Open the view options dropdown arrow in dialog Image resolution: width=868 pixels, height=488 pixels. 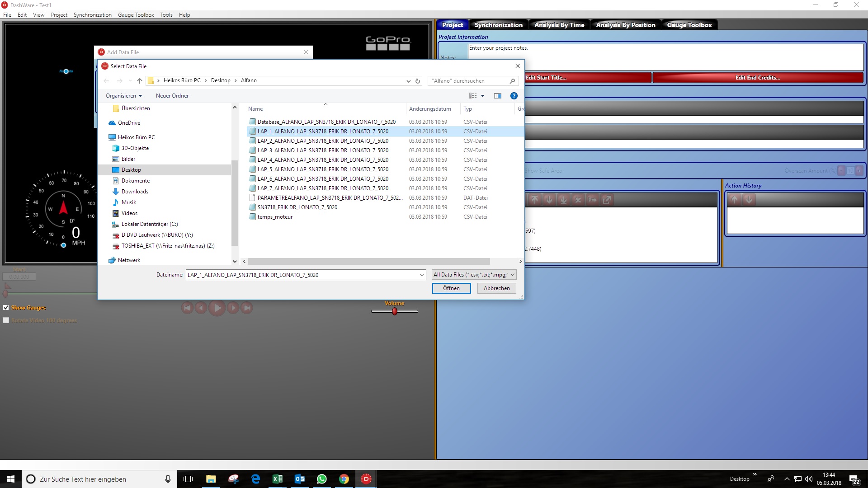482,96
